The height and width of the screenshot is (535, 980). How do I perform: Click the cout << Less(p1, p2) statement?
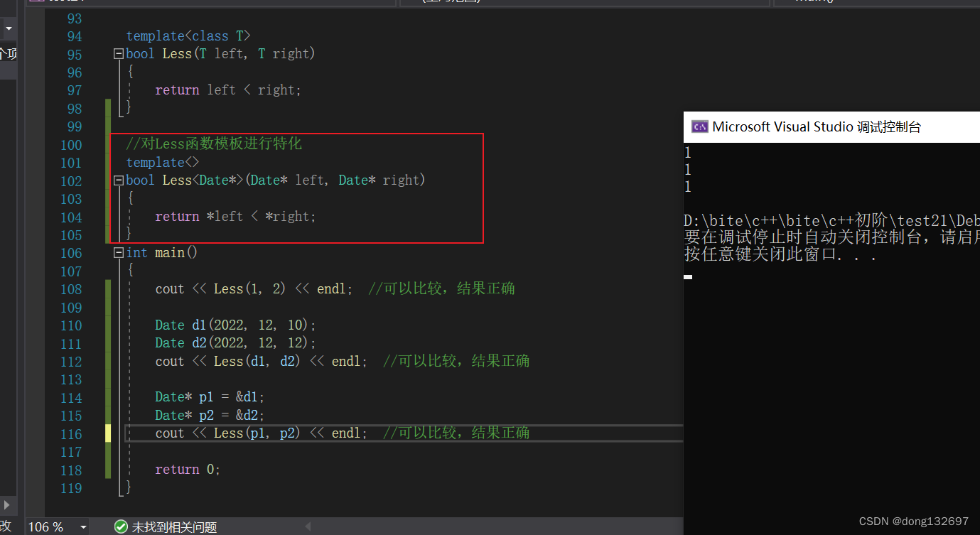click(261, 433)
